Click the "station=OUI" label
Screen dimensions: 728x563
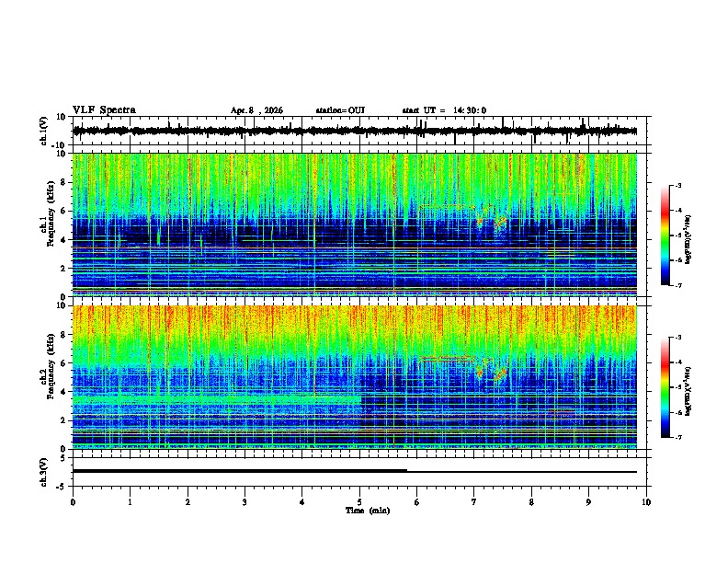click(340, 110)
